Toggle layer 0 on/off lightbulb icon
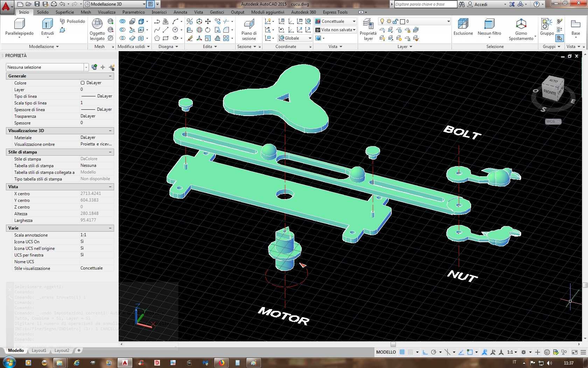The height and width of the screenshot is (368, 588). 382,21
